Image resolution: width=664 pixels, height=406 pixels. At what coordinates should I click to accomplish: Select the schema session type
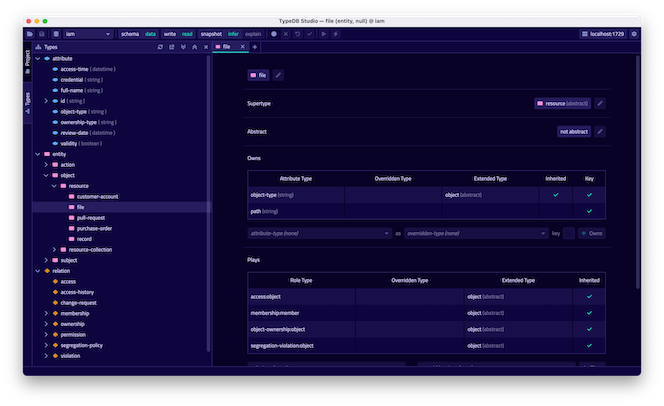[x=130, y=34]
